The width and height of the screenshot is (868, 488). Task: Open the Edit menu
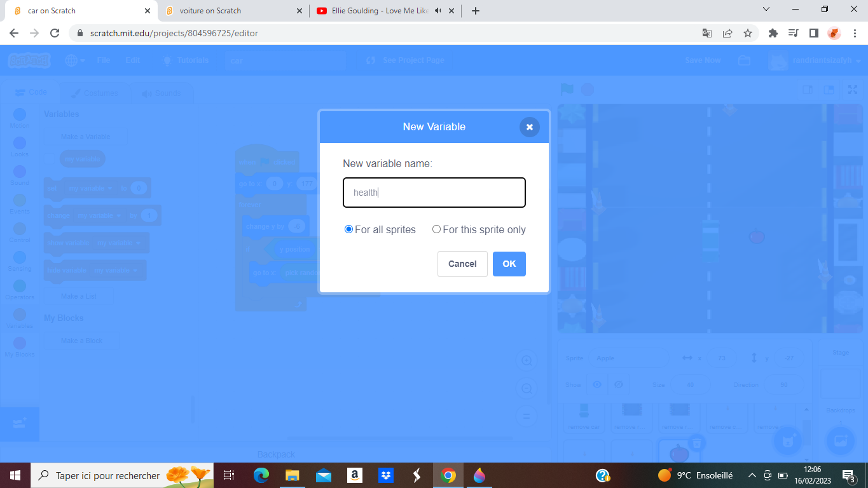(132, 60)
